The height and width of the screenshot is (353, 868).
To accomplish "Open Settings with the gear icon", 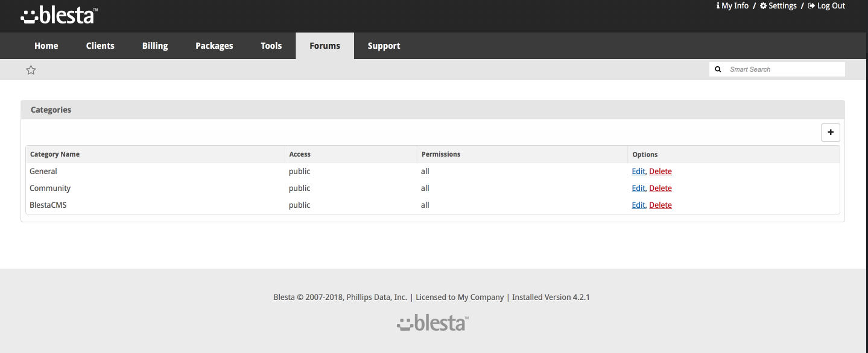I will [778, 5].
